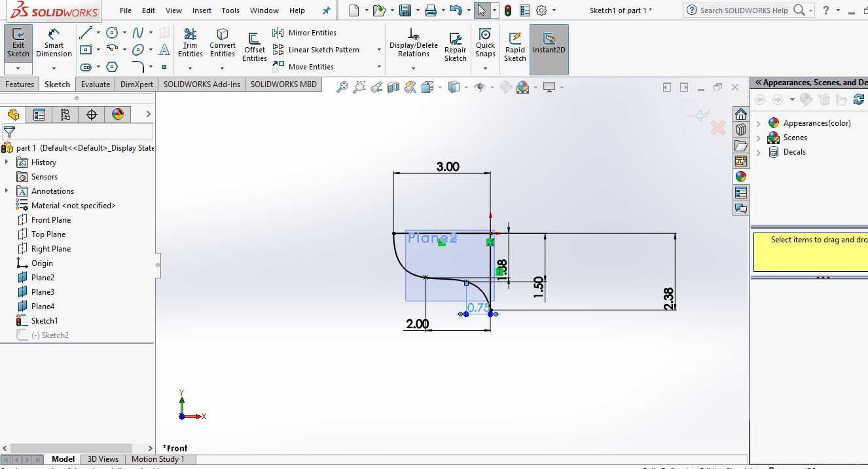Open the Exit Sketch dropdown arrow
The image size is (868, 469).
[x=18, y=68]
